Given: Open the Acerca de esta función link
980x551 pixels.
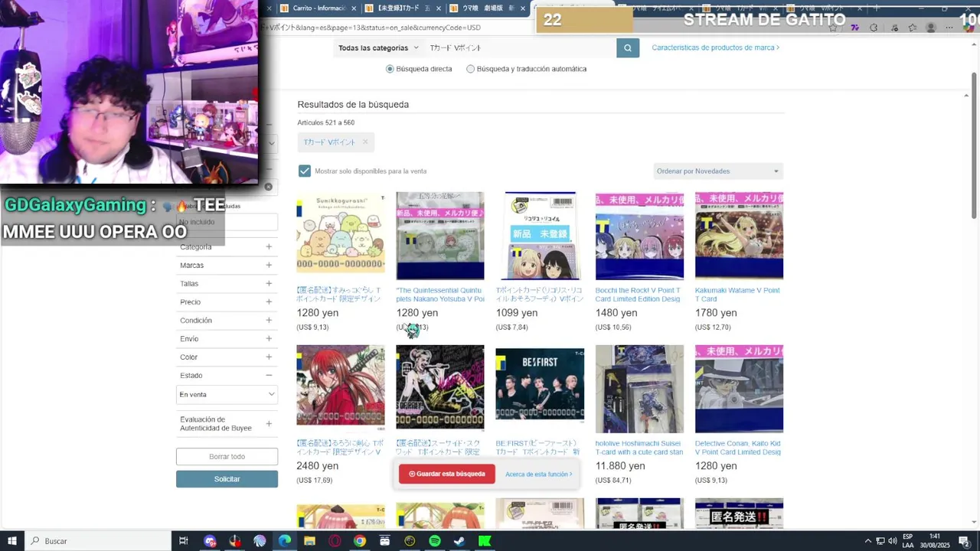Looking at the screenshot, I should click(539, 474).
